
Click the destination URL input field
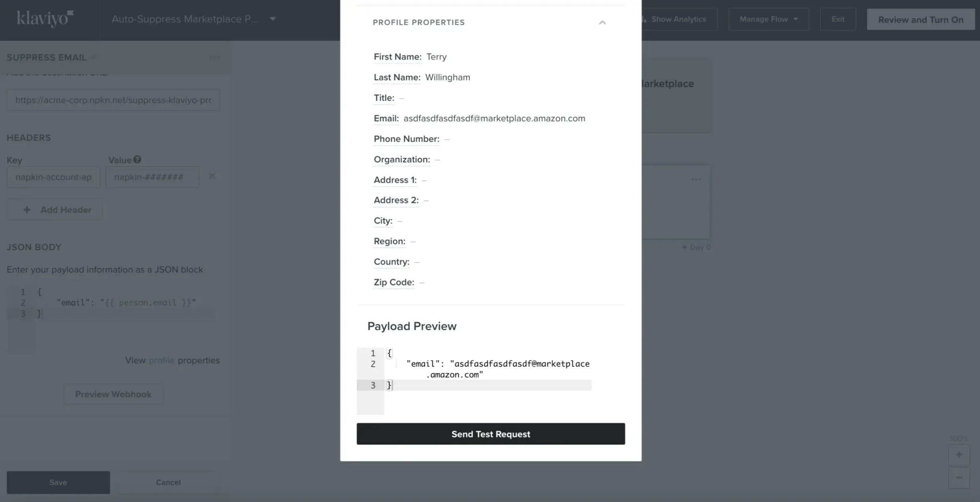(x=113, y=100)
